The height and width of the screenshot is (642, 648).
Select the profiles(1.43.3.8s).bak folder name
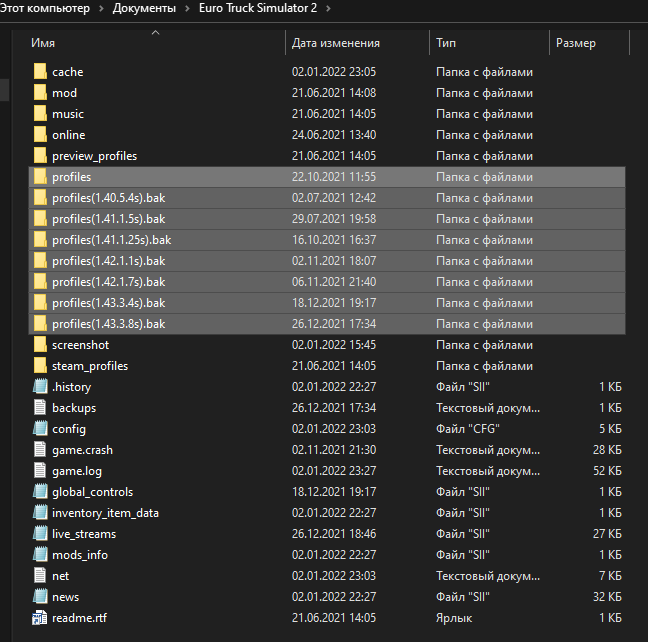(109, 324)
